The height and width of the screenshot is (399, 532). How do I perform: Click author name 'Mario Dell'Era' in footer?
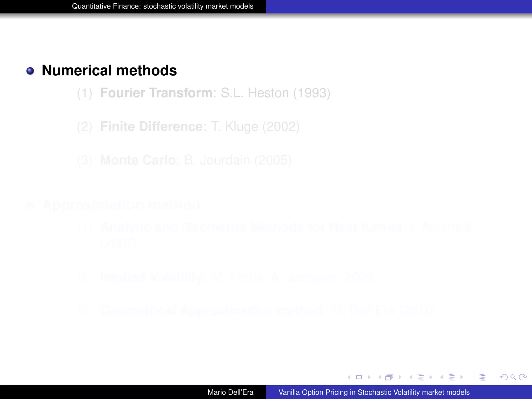(230, 392)
